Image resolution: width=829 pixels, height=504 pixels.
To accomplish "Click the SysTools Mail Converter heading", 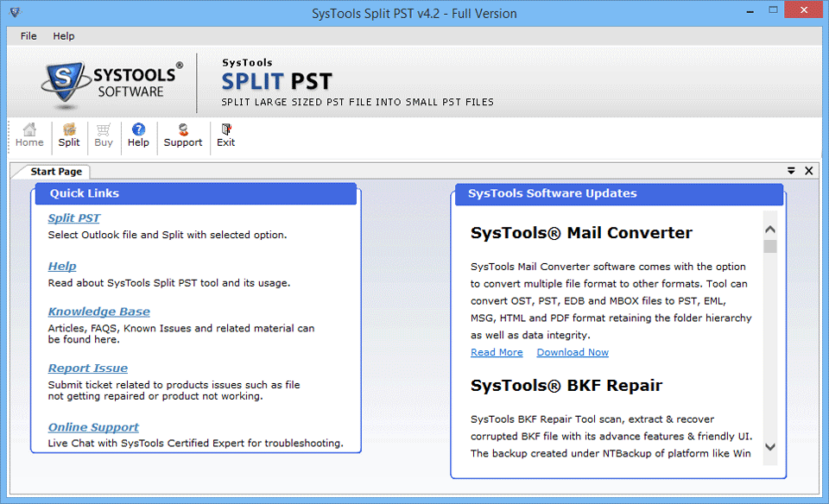I will coord(581,233).
